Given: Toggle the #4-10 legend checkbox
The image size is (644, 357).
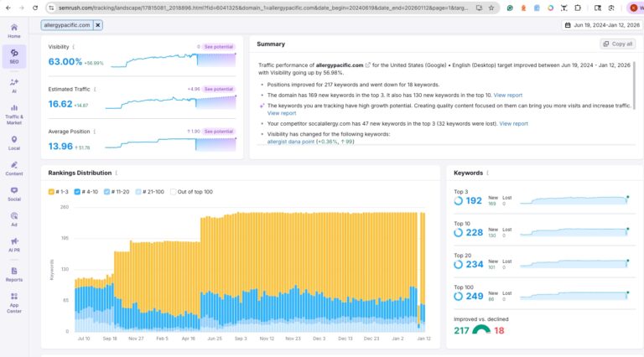Looking at the screenshot, I should pos(77,192).
